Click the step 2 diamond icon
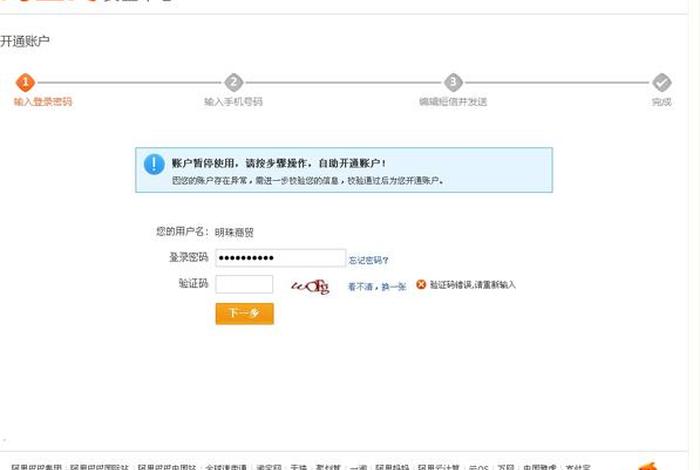The height and width of the screenshot is (470, 700). (233, 82)
